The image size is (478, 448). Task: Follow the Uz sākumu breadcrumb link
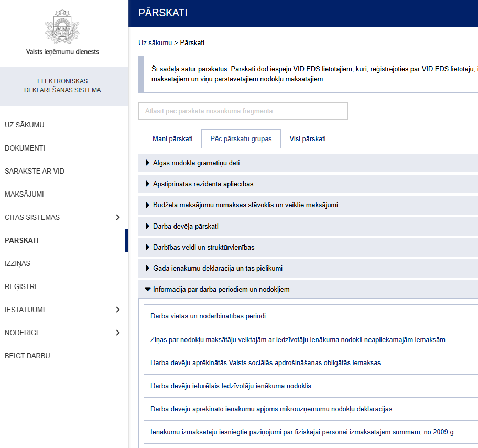pyautogui.click(x=155, y=42)
